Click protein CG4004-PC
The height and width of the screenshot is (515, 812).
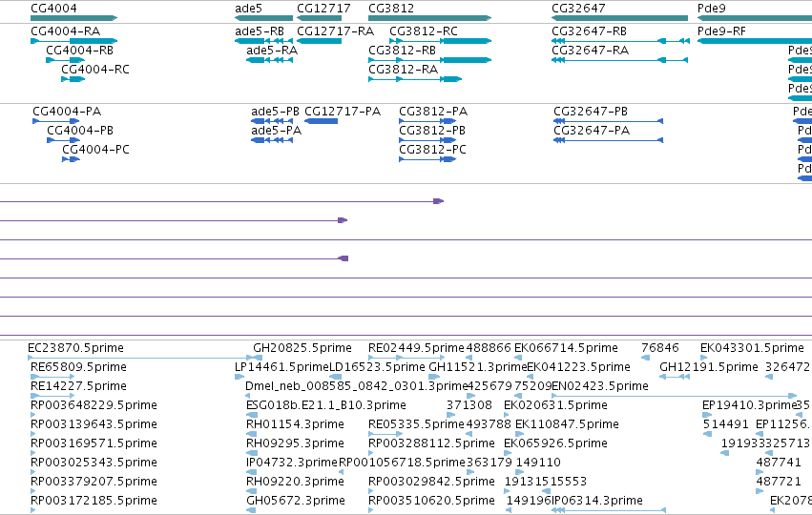[x=95, y=150]
